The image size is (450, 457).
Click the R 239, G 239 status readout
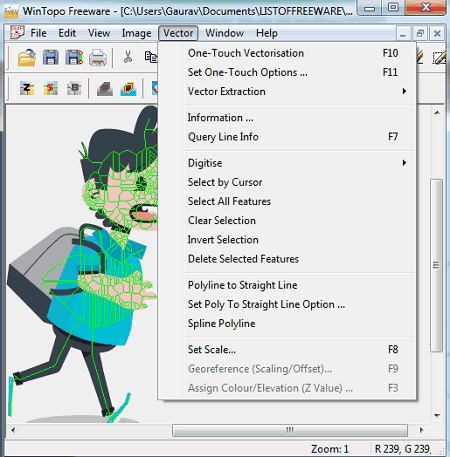[x=402, y=449]
